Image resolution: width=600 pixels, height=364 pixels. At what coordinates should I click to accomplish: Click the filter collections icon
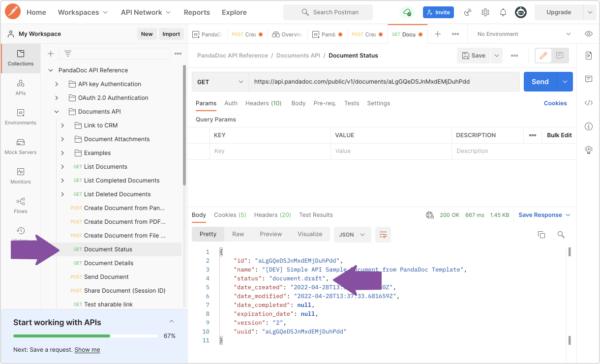(68, 54)
